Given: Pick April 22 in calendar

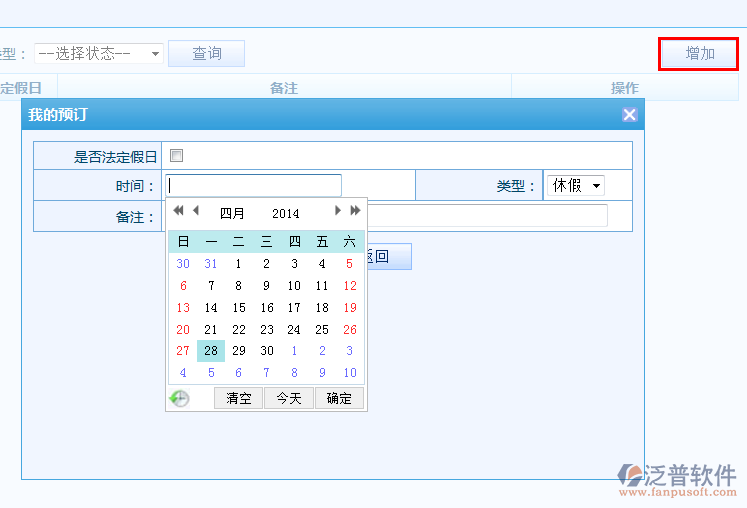Looking at the screenshot, I should [x=239, y=330].
